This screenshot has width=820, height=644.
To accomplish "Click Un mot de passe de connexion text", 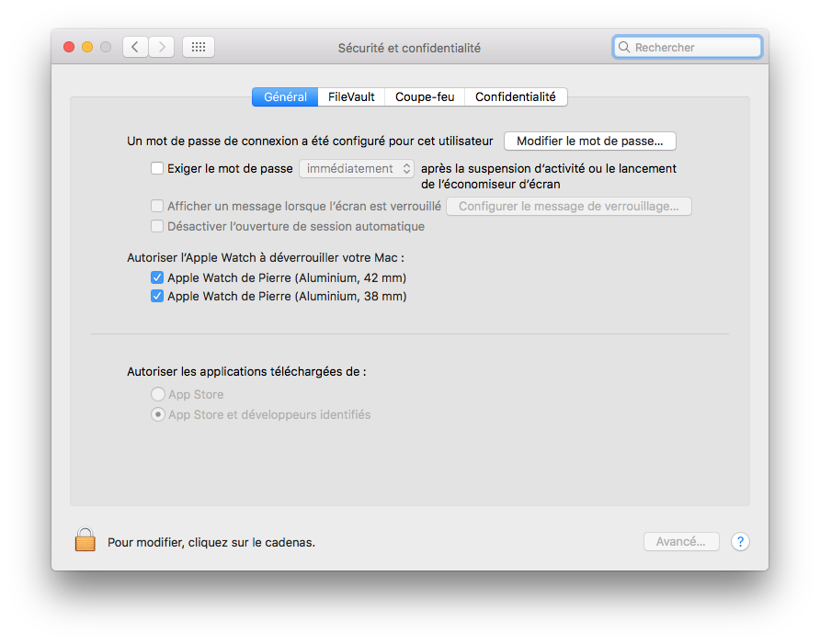I will [310, 141].
